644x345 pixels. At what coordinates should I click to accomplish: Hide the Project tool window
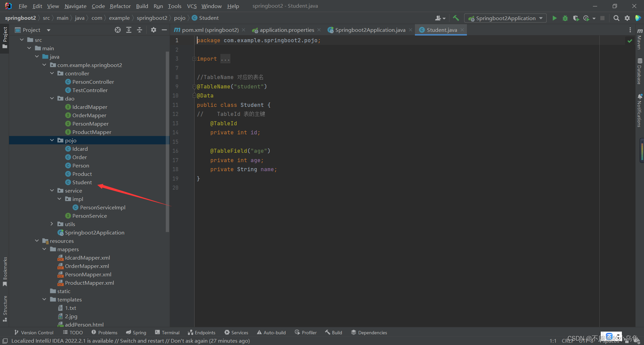(164, 30)
